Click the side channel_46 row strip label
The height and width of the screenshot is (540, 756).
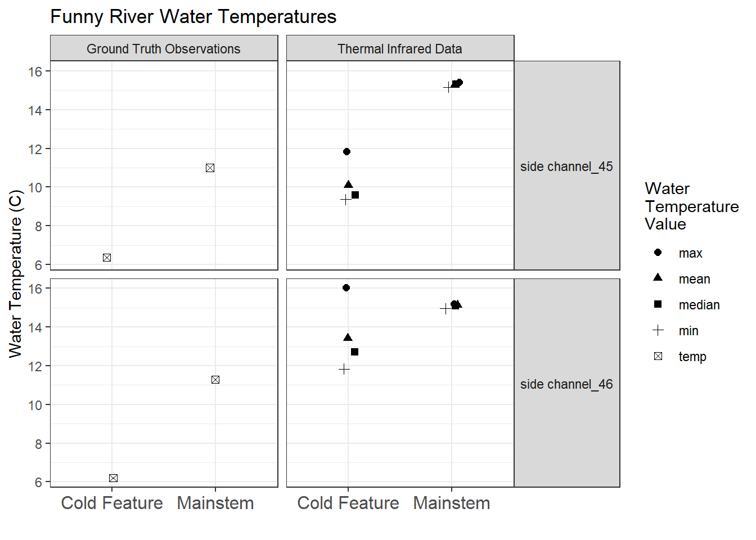[566, 384]
